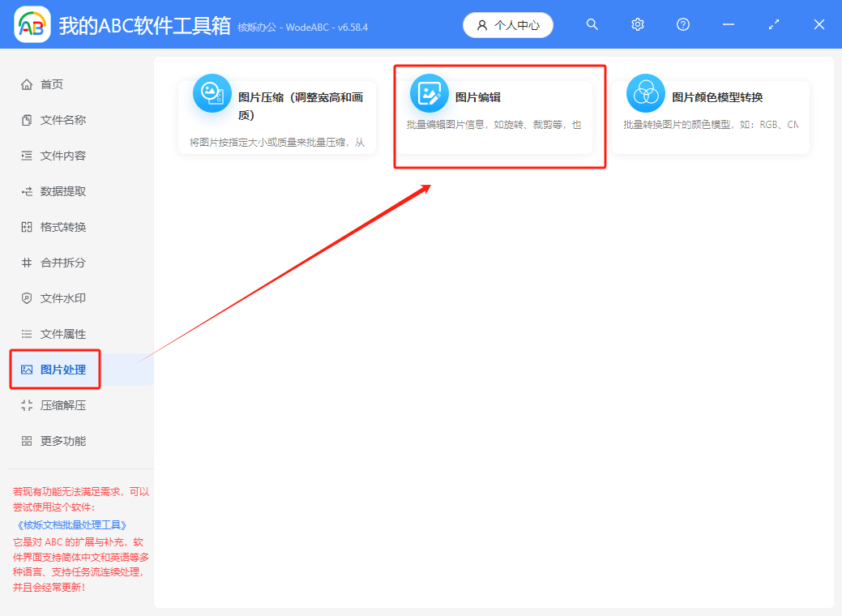Open the help icon in the title bar

click(683, 24)
